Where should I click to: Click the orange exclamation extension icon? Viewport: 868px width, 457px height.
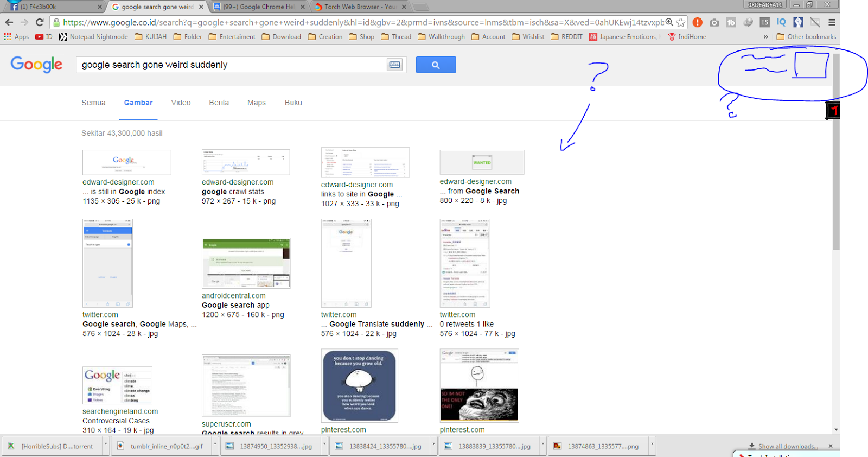point(698,22)
